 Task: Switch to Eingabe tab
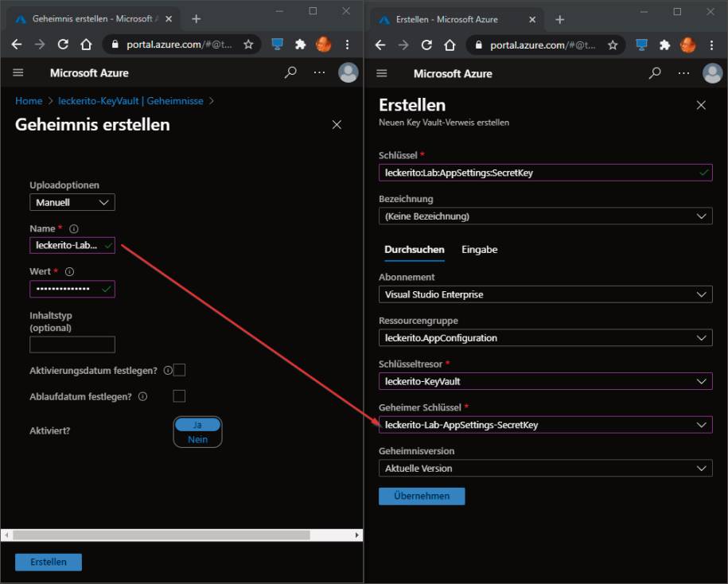480,250
